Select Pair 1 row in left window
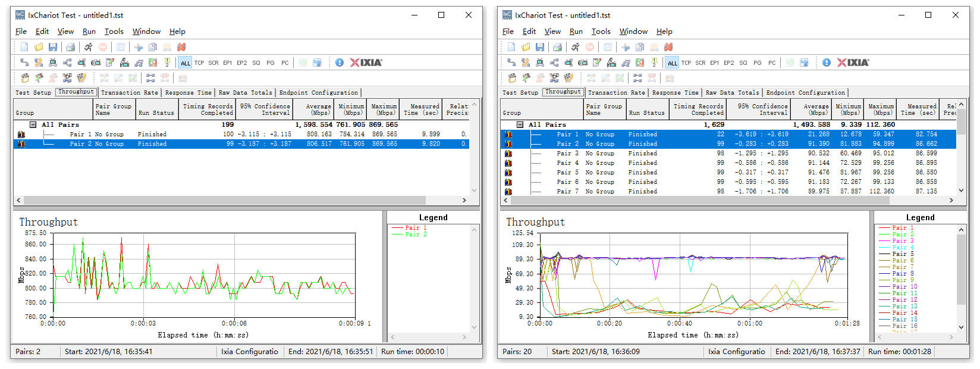The height and width of the screenshot is (369, 980). pos(241,135)
